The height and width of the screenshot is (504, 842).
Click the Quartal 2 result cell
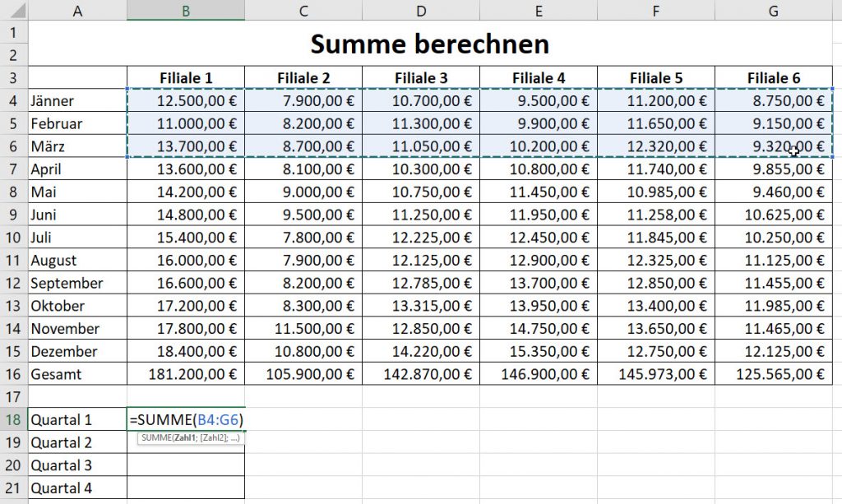(186, 442)
